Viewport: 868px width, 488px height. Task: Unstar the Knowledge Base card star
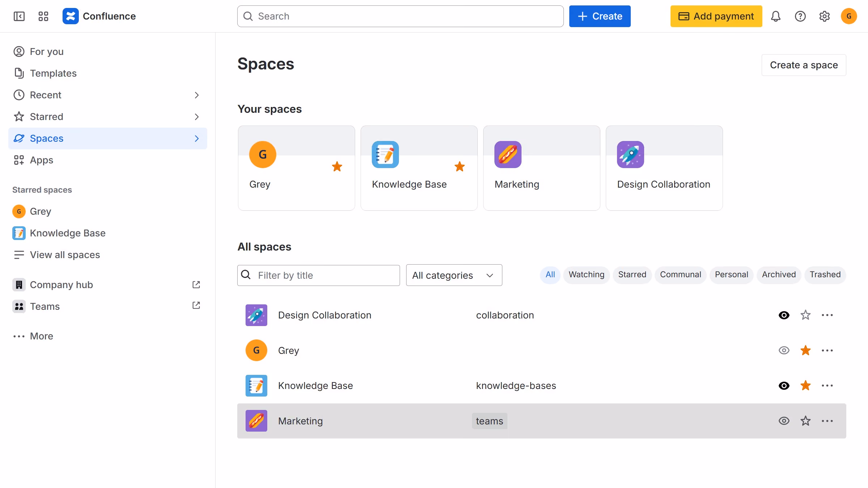point(460,167)
